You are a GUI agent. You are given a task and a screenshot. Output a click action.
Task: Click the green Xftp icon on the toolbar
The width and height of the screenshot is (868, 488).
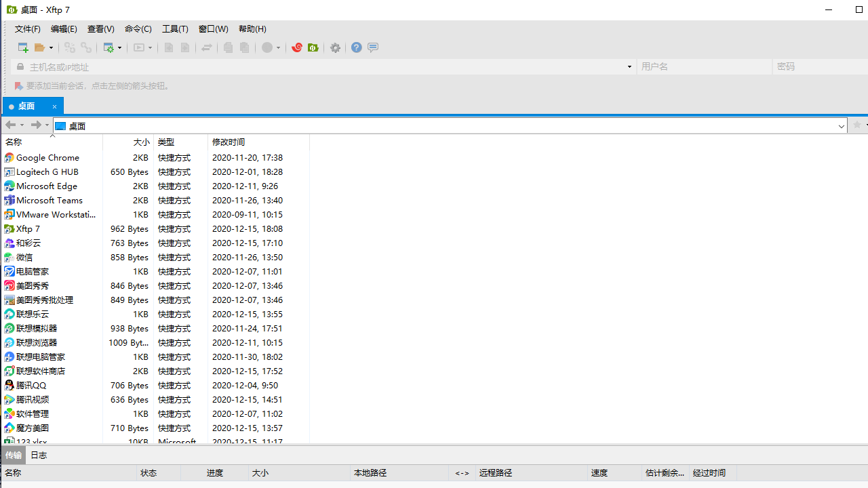pyautogui.click(x=313, y=47)
